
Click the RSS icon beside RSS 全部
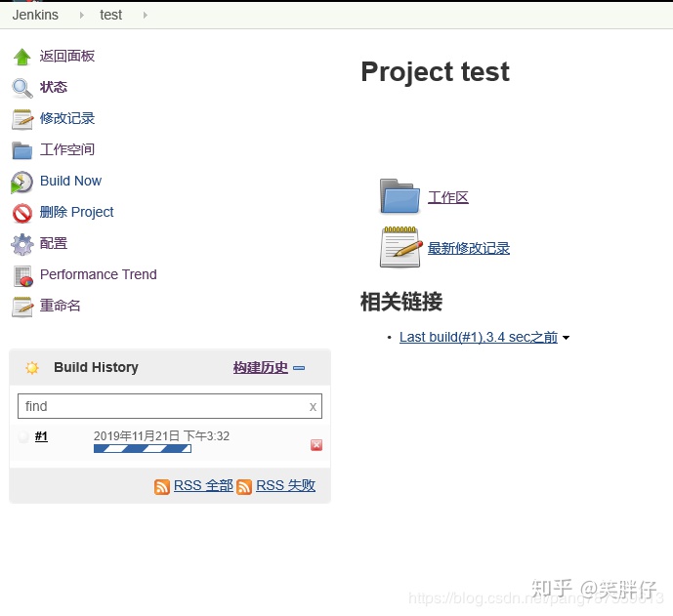(162, 487)
